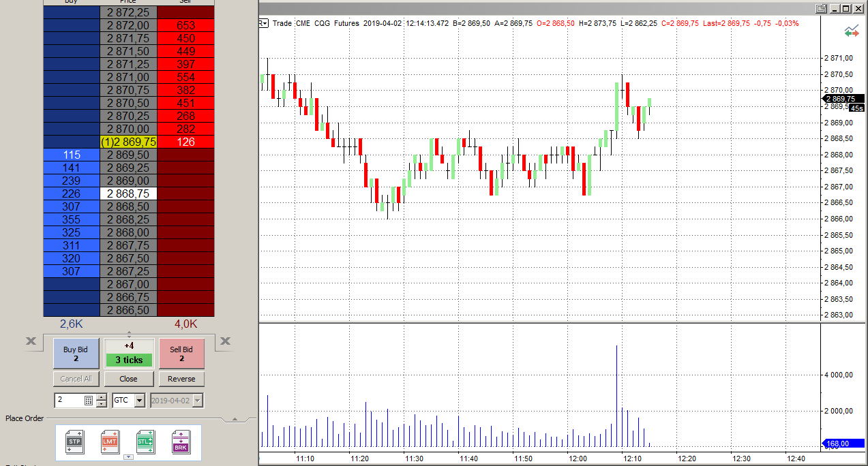Click the buy size 325 cell
This screenshot has height=466, width=868.
[72, 232]
